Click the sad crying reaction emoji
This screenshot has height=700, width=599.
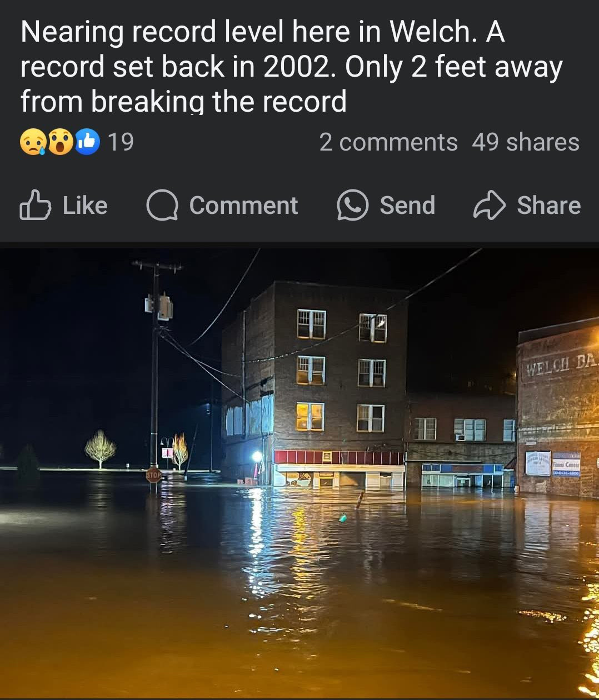(33, 142)
